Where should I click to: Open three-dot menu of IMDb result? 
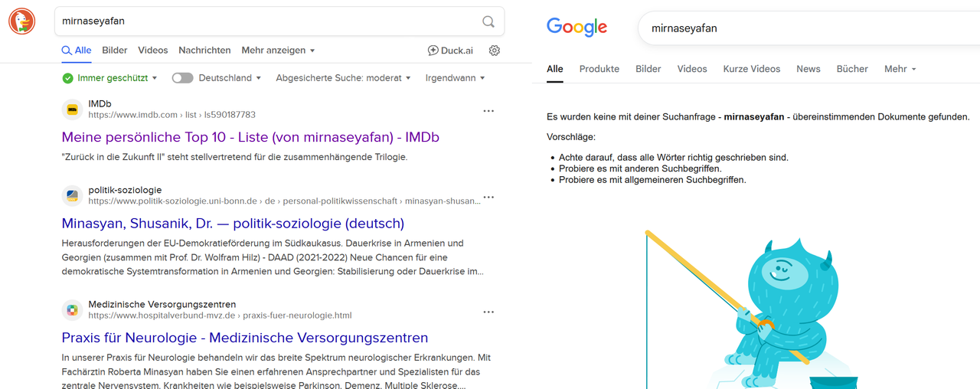pos(488,111)
